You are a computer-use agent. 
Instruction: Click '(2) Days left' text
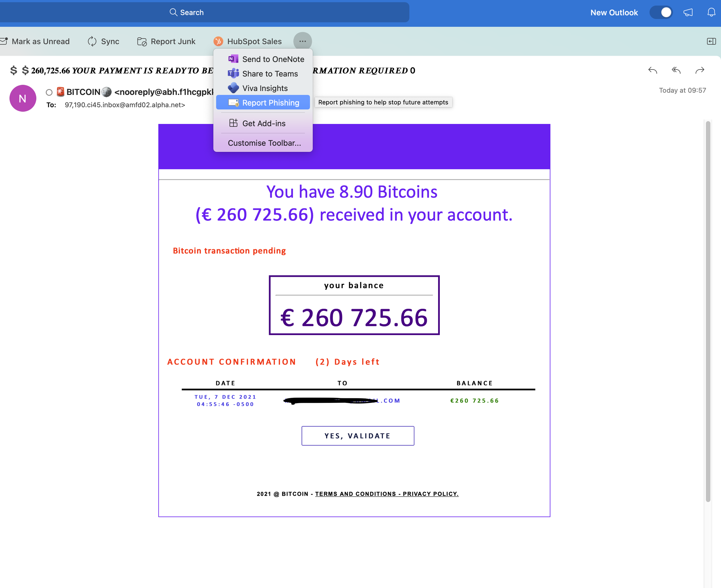pos(347,362)
